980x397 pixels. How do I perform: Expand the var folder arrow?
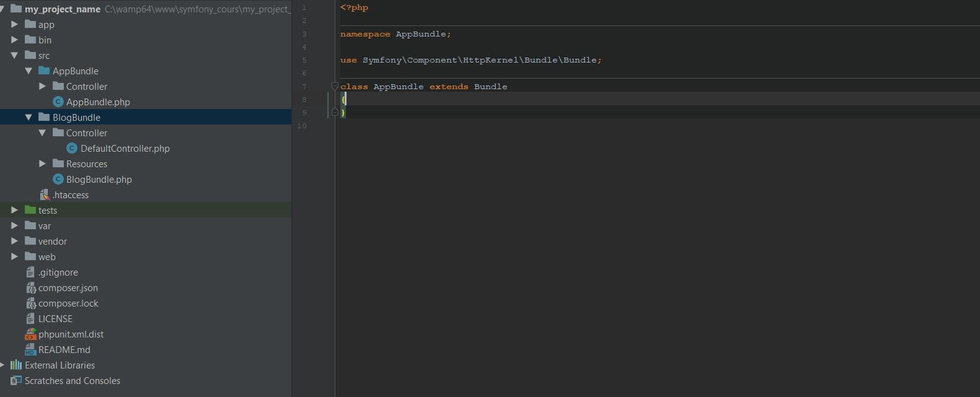(x=14, y=225)
